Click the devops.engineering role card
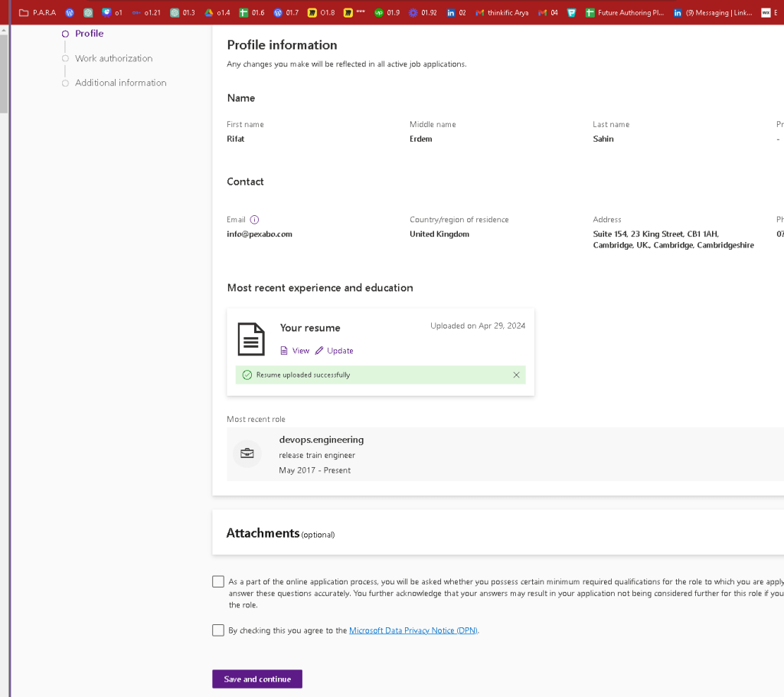Viewport: 784px width, 697px height. pos(505,454)
